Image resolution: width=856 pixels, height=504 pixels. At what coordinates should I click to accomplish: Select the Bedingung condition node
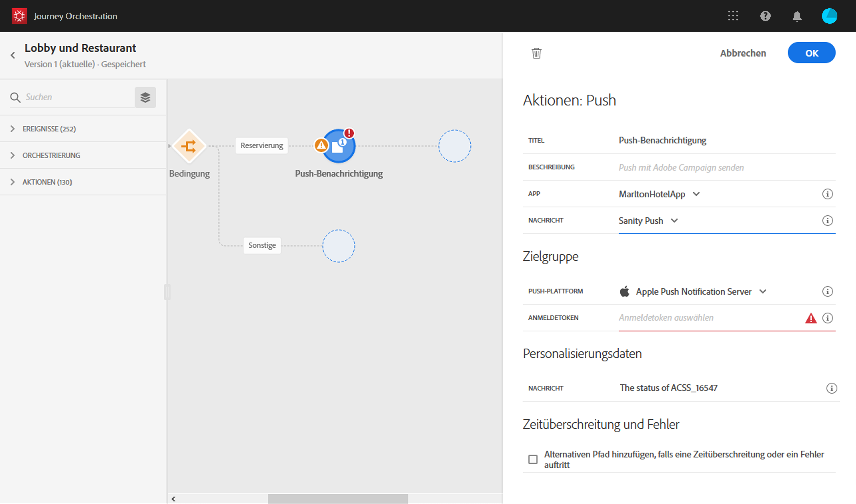189,146
